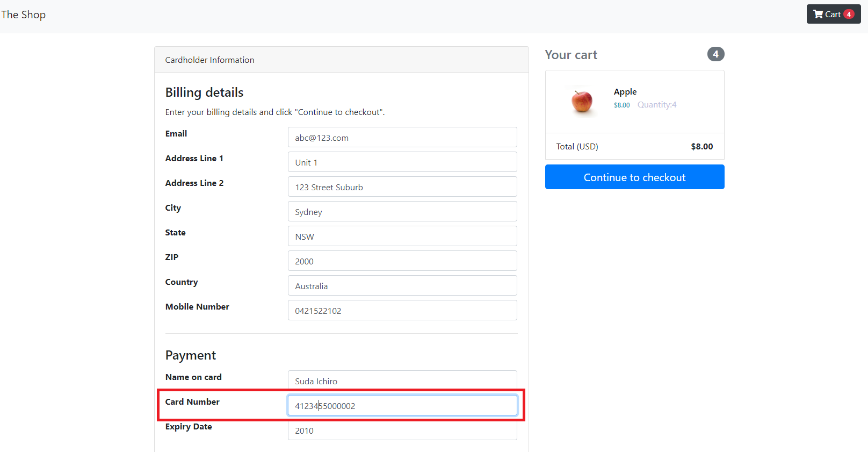Select the Mobile Number input
Screen dimensions: 868x452
(x=402, y=310)
